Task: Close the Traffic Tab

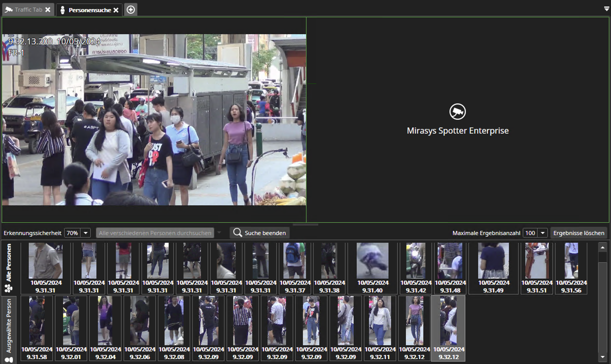Action: coord(48,10)
